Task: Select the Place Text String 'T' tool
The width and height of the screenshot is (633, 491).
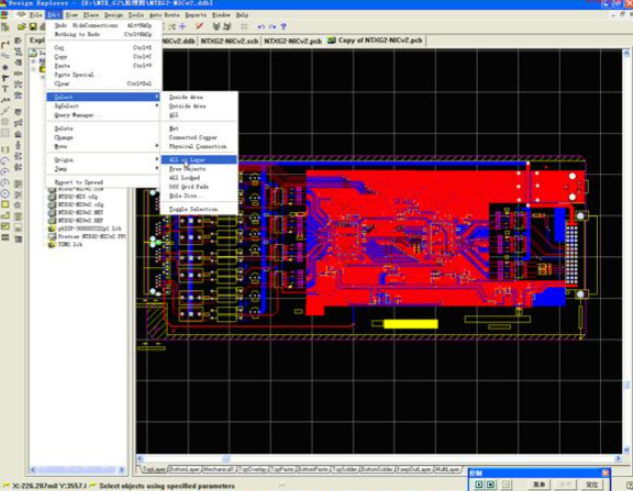Action: (5, 88)
